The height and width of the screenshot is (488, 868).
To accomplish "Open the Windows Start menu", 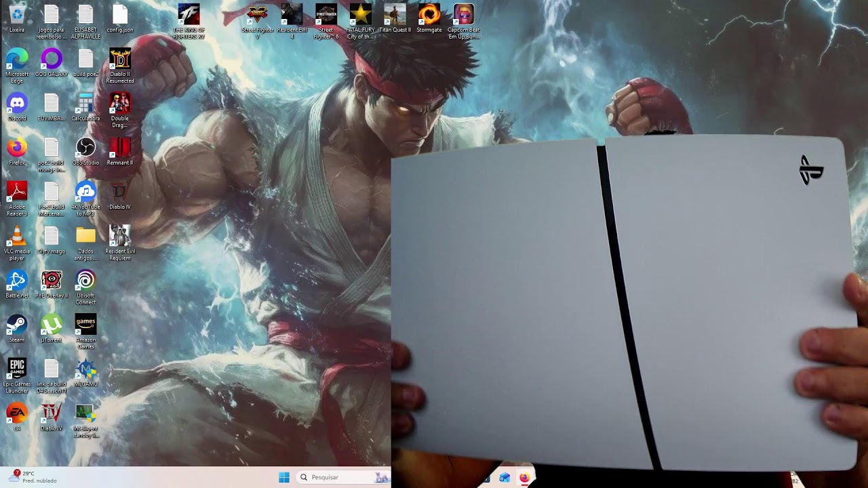I will point(284,477).
